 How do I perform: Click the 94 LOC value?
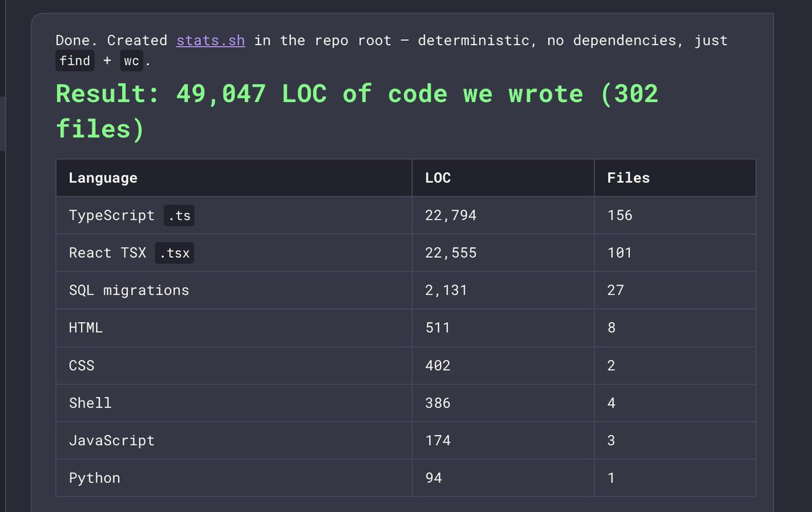pos(434,478)
